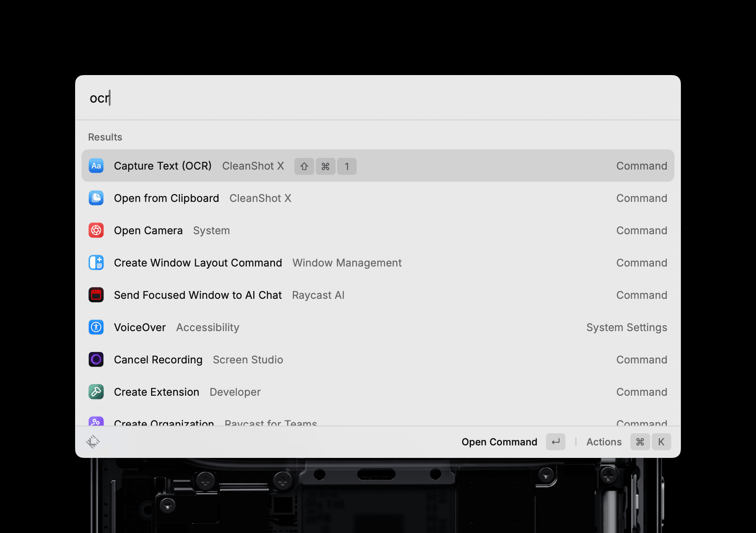Click "Window Management" subtitle text

tap(347, 263)
